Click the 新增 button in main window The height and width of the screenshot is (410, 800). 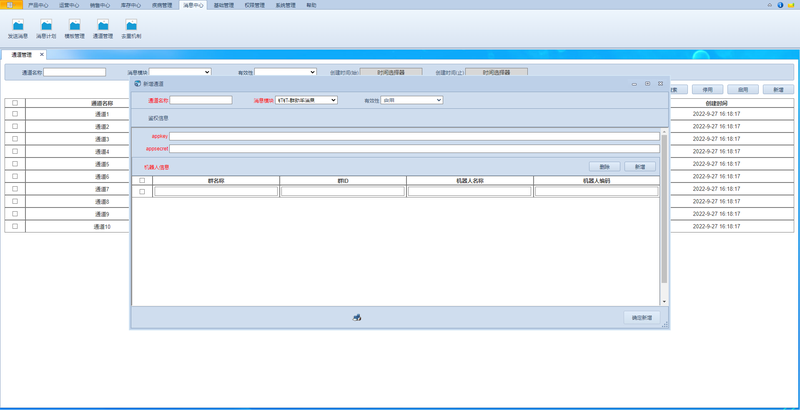coord(778,89)
